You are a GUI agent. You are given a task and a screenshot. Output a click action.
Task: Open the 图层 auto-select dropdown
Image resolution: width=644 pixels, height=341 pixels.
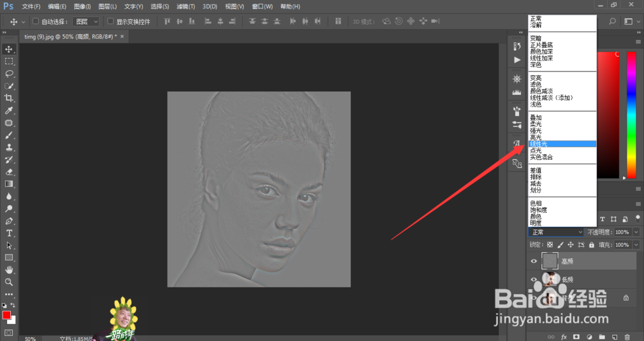coord(86,21)
